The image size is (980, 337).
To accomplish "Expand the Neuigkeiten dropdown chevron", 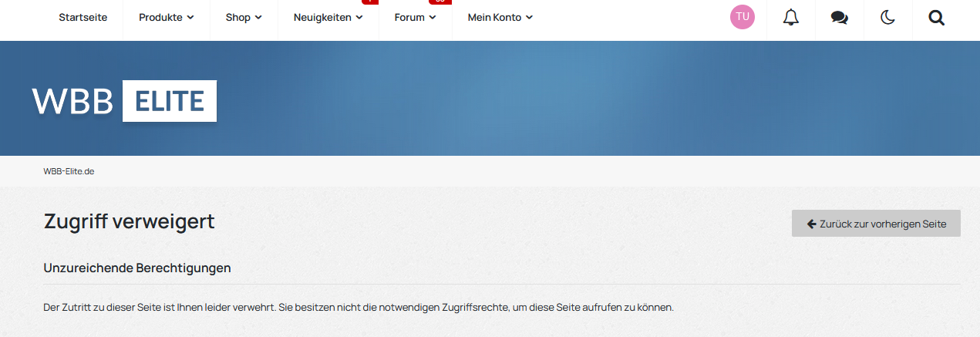I will tap(359, 17).
